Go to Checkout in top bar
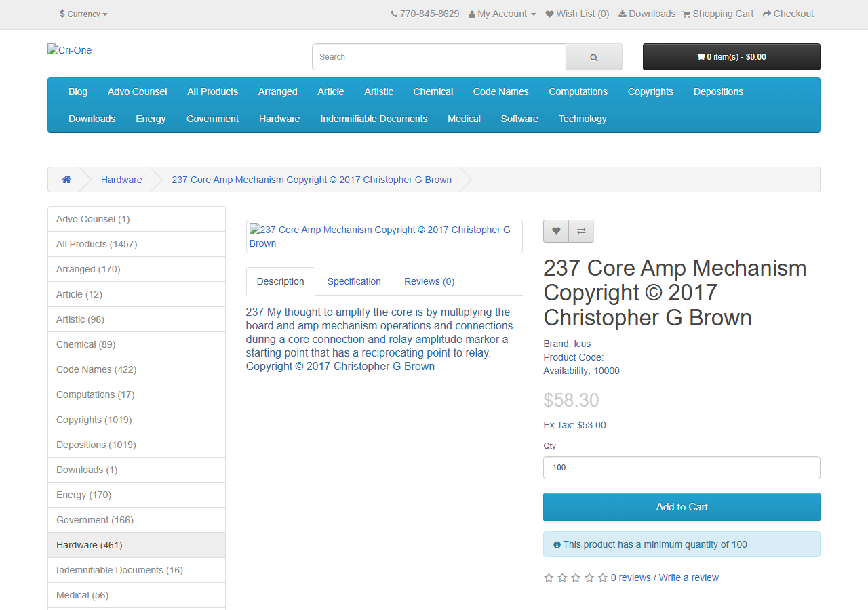 788,14
